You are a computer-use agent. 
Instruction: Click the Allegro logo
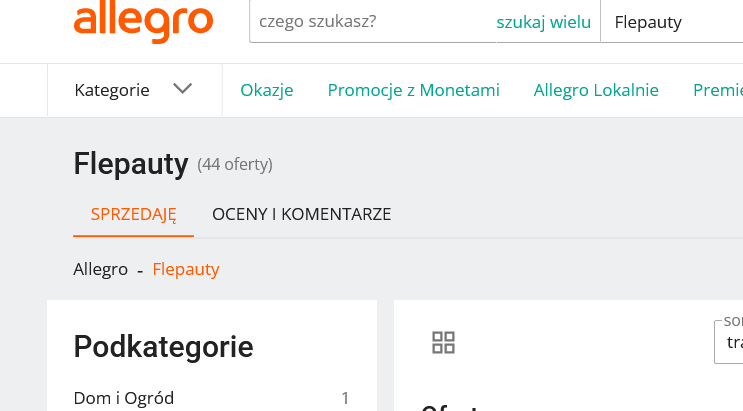coord(143,22)
